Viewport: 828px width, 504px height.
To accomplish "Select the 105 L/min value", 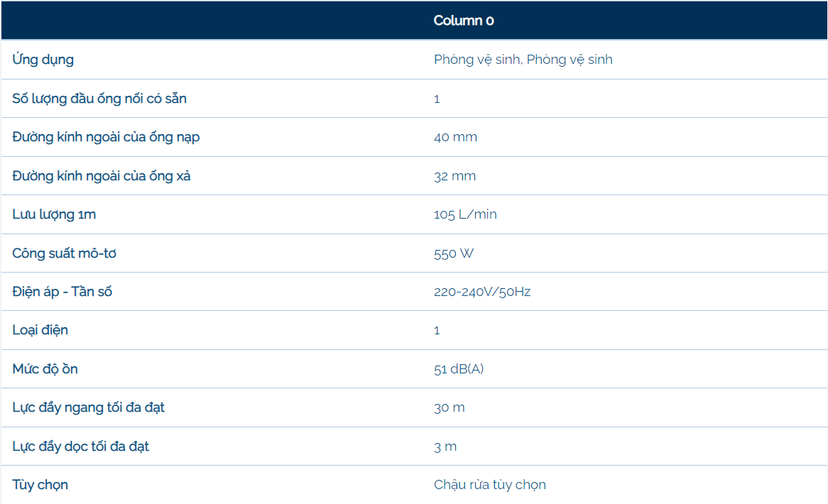I will click(x=465, y=214).
